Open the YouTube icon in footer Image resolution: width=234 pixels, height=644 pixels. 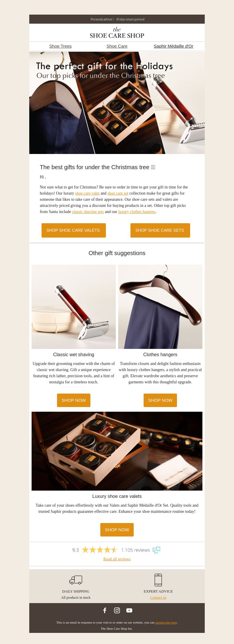[129, 610]
